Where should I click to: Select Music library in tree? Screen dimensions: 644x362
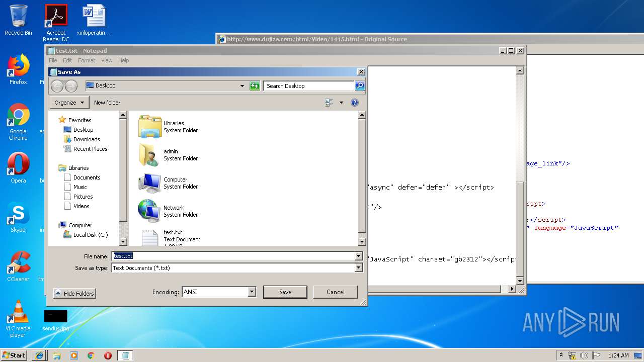76,187
